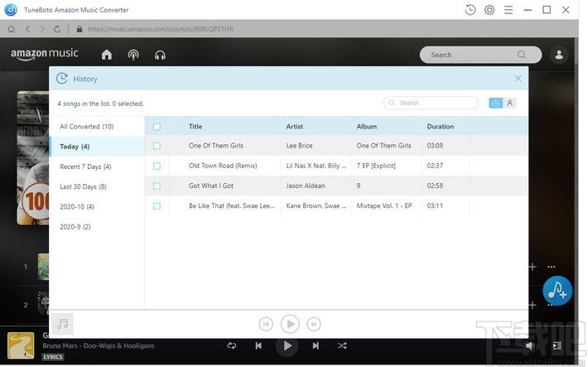Open the LYRICS badge
The height and width of the screenshot is (367, 588).
52,357
